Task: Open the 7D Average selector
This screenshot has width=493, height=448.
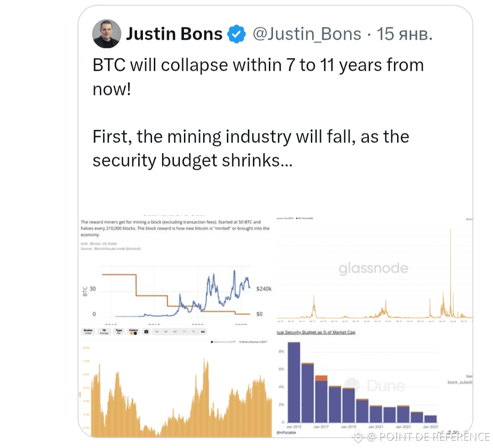Action: [104, 332]
